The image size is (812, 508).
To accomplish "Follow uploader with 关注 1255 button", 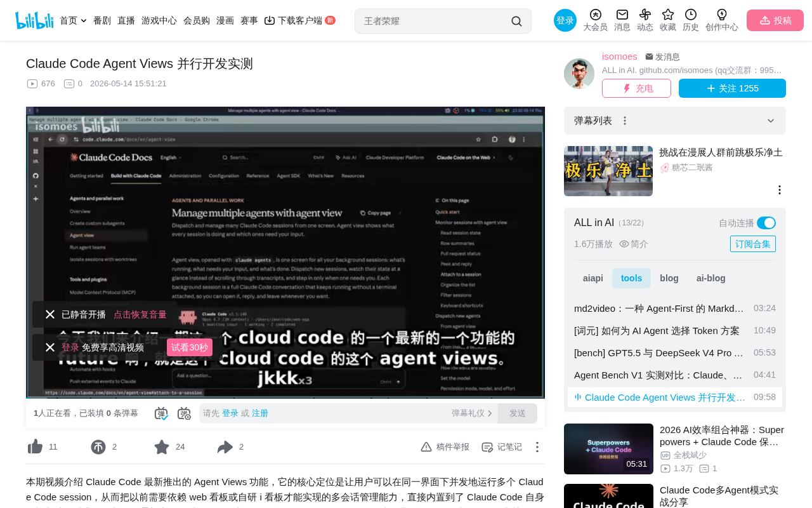I will pos(732,88).
